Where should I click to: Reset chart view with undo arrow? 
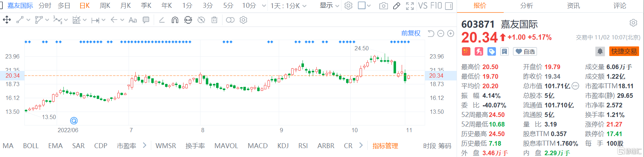click(x=431, y=33)
